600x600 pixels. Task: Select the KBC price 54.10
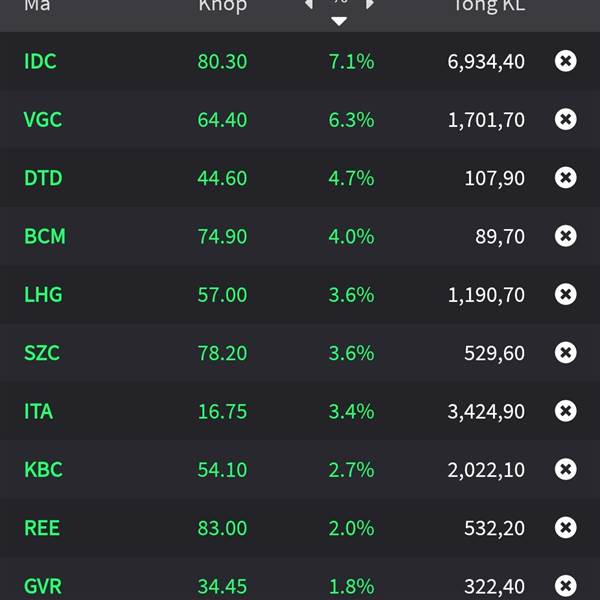(222, 470)
